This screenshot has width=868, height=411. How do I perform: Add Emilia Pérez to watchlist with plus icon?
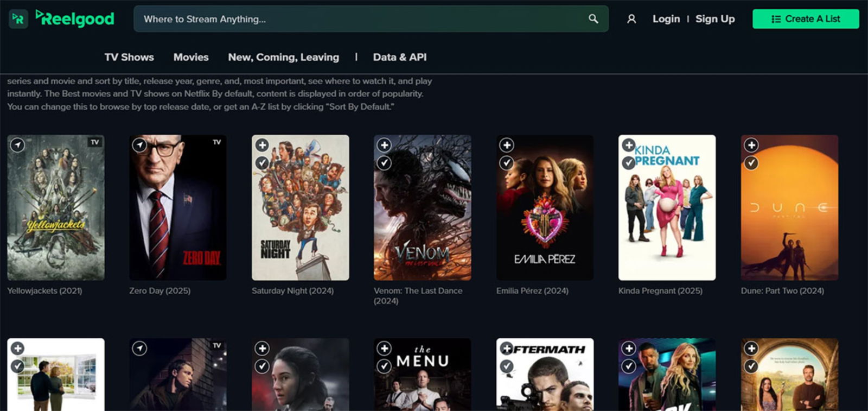(507, 145)
